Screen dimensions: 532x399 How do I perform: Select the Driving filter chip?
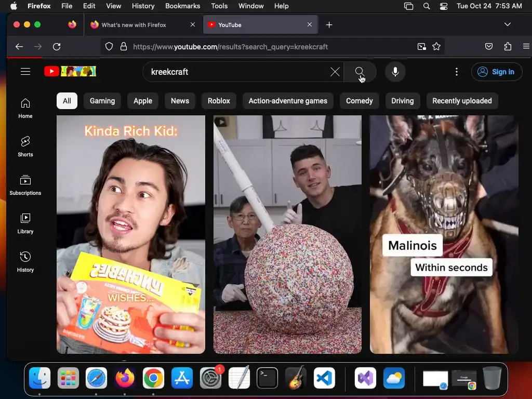pos(403,101)
